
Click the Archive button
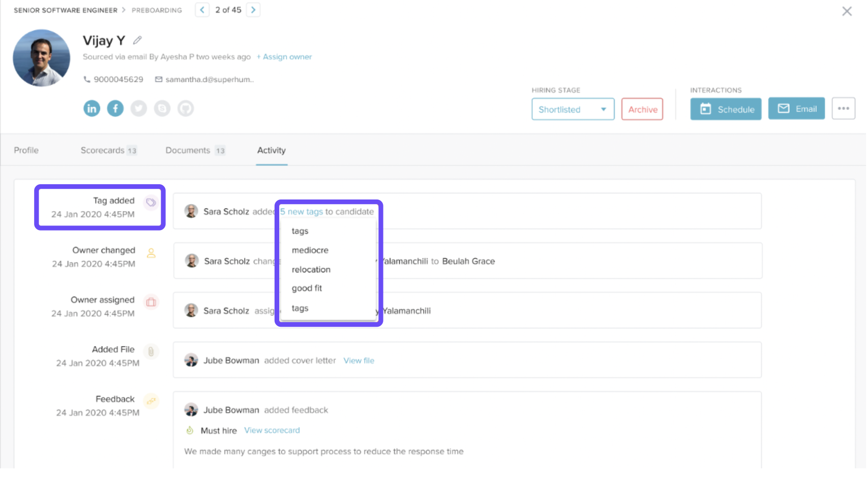tap(642, 109)
